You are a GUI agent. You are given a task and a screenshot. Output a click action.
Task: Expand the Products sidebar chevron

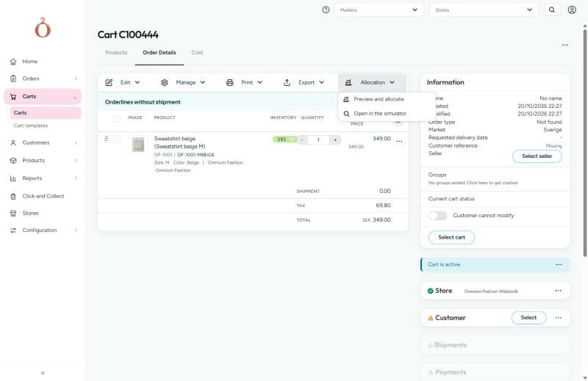[76, 160]
